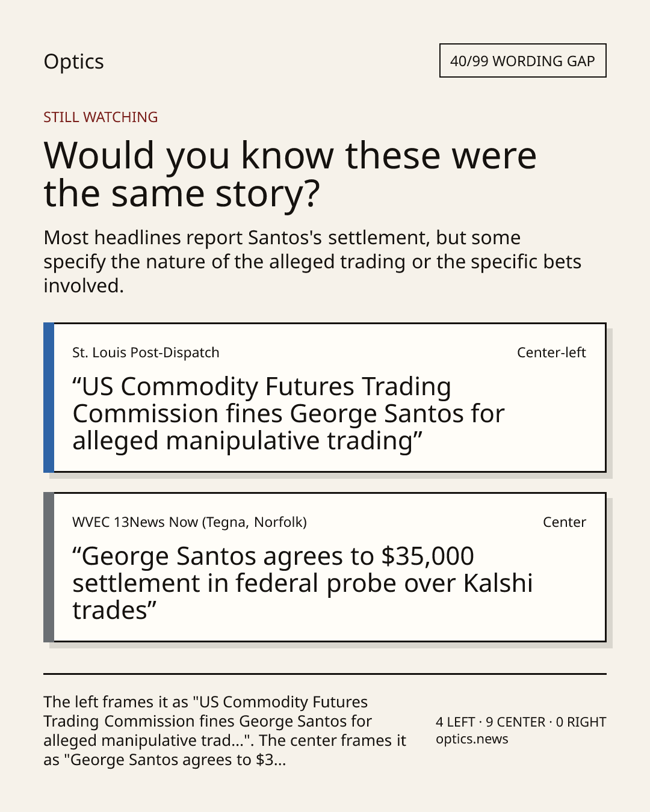
Task: Expand the truncated framing summary text
Action: [x=225, y=731]
